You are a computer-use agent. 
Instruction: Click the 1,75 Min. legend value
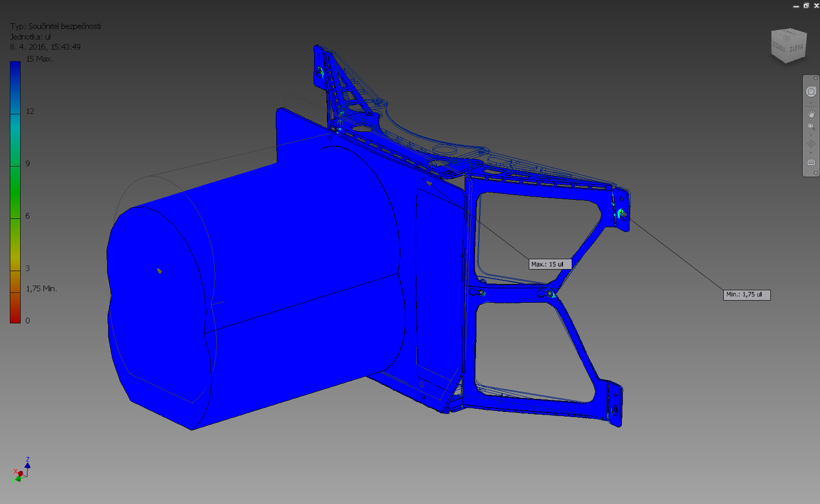click(41, 288)
